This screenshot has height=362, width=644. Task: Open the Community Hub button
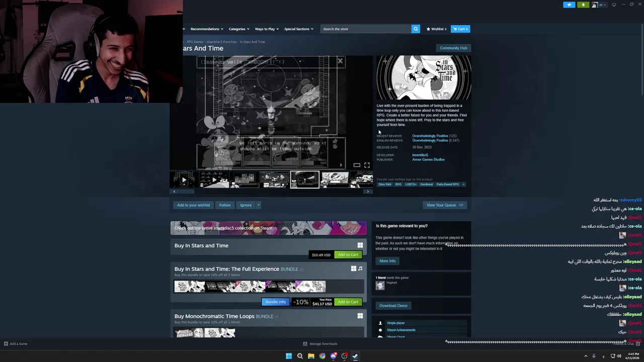pyautogui.click(x=453, y=48)
